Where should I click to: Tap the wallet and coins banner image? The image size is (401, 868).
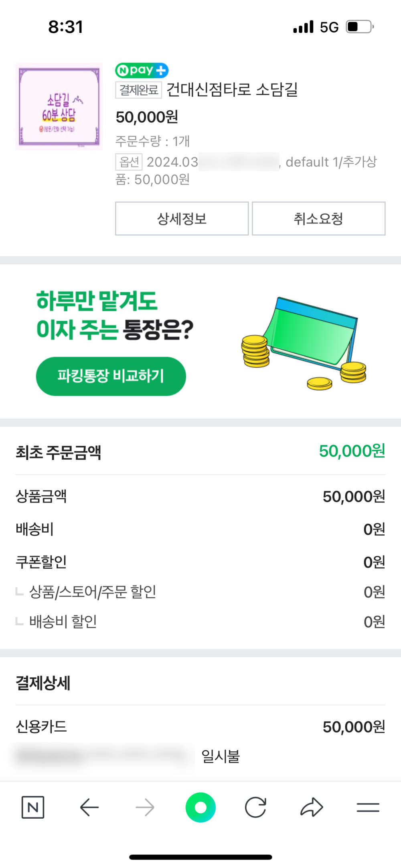(x=304, y=343)
